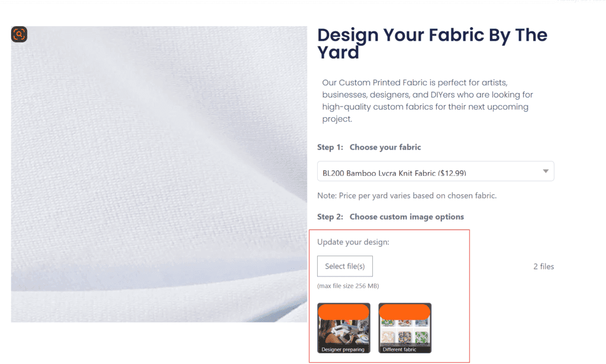Click the Design Your Fabric By The Yard heading
The height and width of the screenshot is (364, 606).
[432, 43]
